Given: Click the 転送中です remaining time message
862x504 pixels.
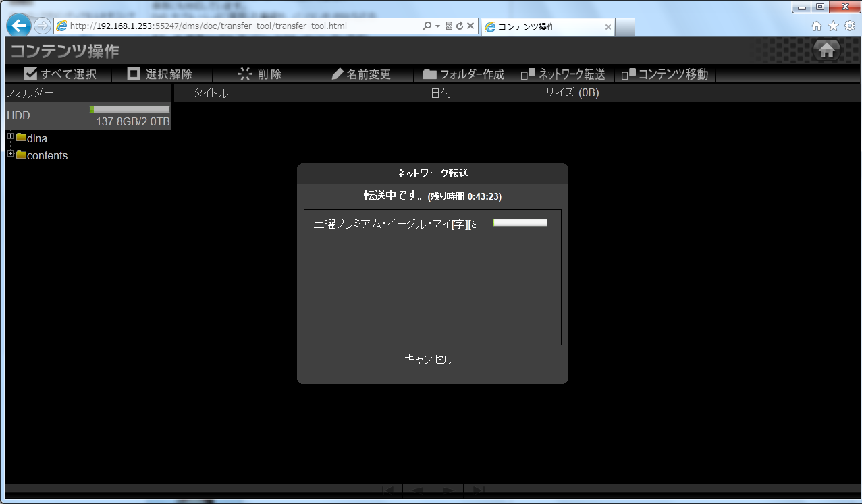Looking at the screenshot, I should coord(433,196).
